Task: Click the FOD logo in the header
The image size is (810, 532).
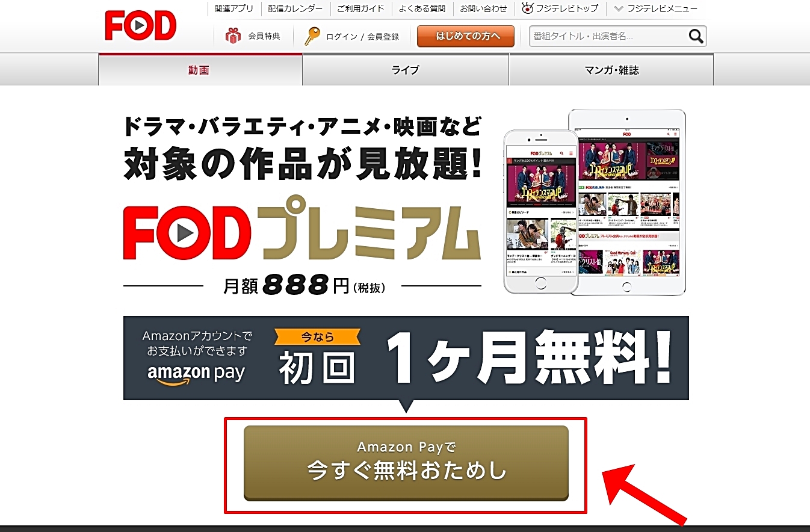Action: pos(141,25)
